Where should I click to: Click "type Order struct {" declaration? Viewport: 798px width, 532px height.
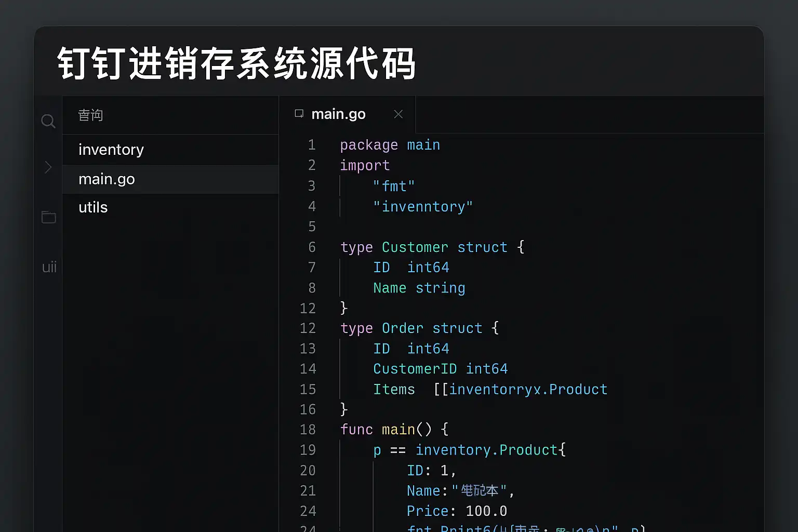pos(420,328)
